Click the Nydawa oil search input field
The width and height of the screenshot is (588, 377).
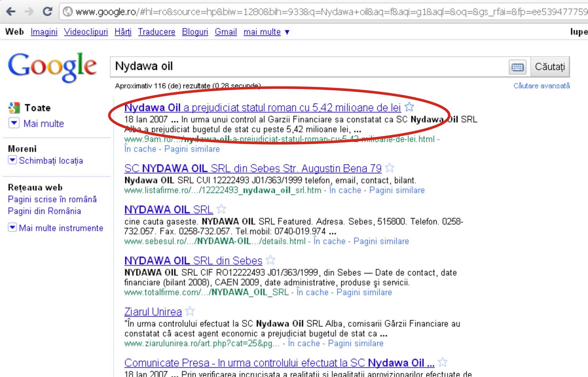(309, 67)
